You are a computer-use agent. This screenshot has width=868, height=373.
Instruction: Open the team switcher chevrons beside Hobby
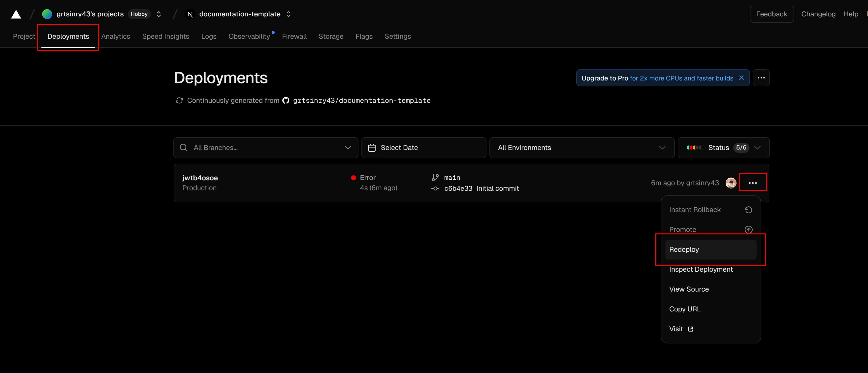[x=159, y=14]
